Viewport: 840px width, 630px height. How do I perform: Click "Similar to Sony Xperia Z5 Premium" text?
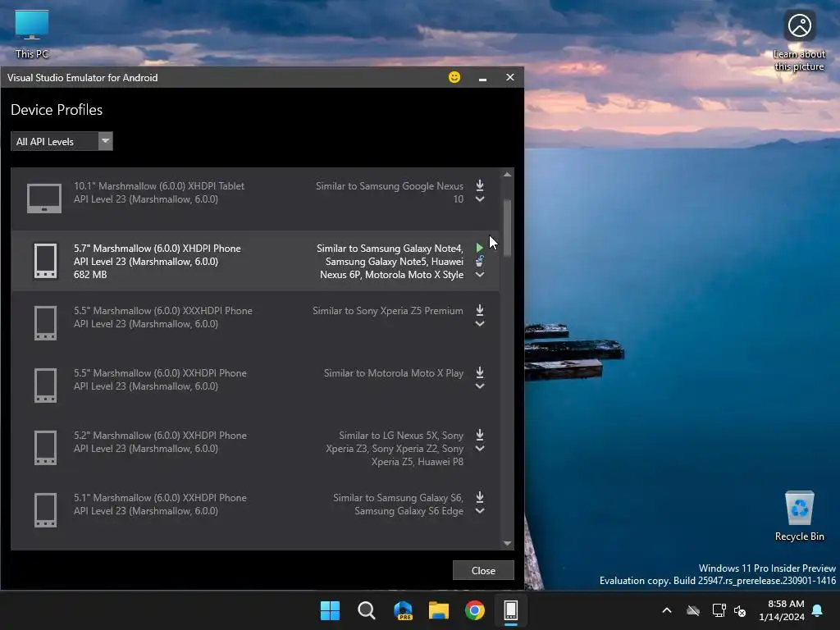388,311
